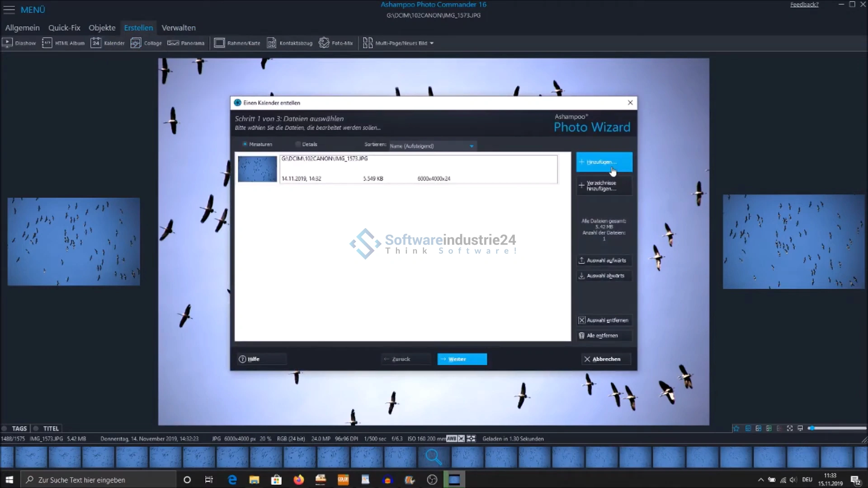Select the Details view radio button
The width and height of the screenshot is (868, 488).
click(x=298, y=145)
